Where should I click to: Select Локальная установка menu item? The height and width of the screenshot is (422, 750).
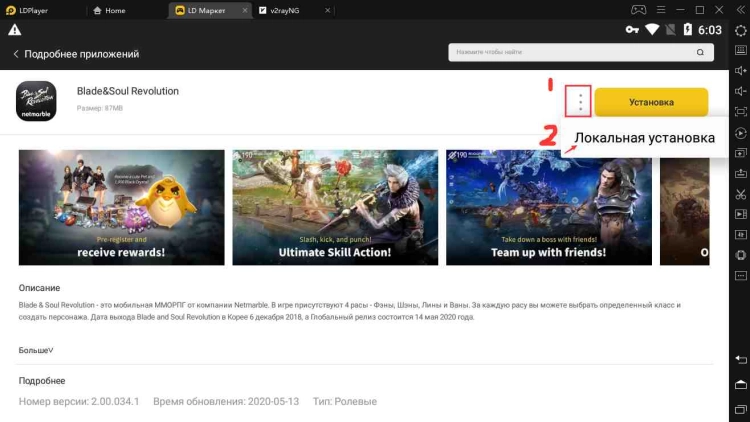(644, 138)
